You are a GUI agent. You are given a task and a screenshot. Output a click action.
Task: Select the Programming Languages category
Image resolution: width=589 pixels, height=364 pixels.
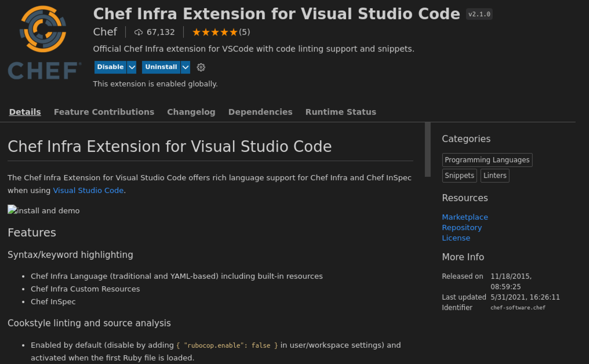[487, 160]
